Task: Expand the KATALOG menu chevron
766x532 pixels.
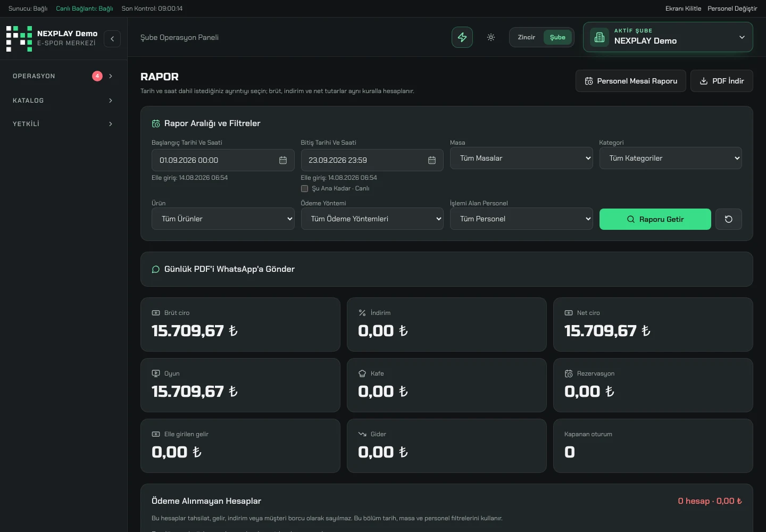Action: pos(111,101)
